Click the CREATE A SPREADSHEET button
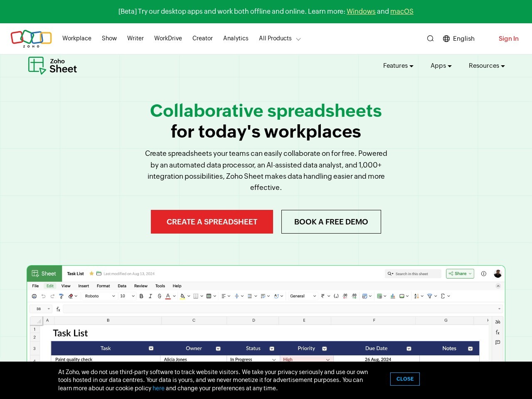This screenshot has width=532, height=399. [212, 222]
